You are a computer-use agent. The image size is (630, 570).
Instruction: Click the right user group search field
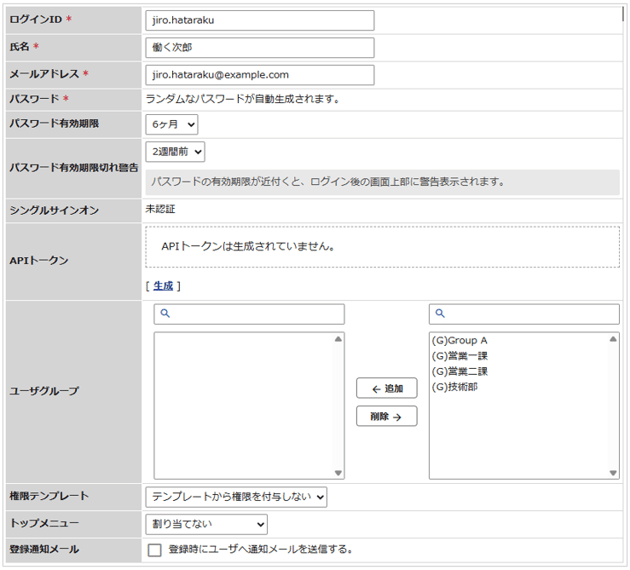(x=524, y=314)
